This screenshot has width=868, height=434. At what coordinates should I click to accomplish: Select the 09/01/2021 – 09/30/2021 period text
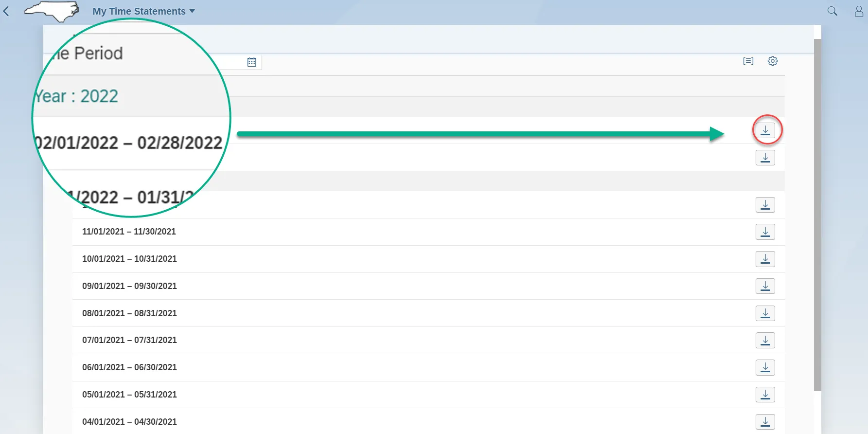click(x=129, y=286)
